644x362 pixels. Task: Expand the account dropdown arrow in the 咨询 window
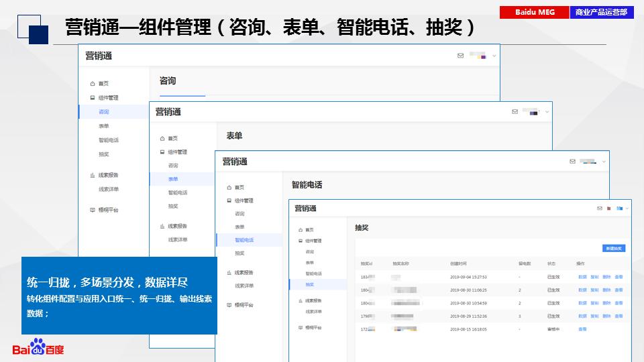[x=494, y=56]
